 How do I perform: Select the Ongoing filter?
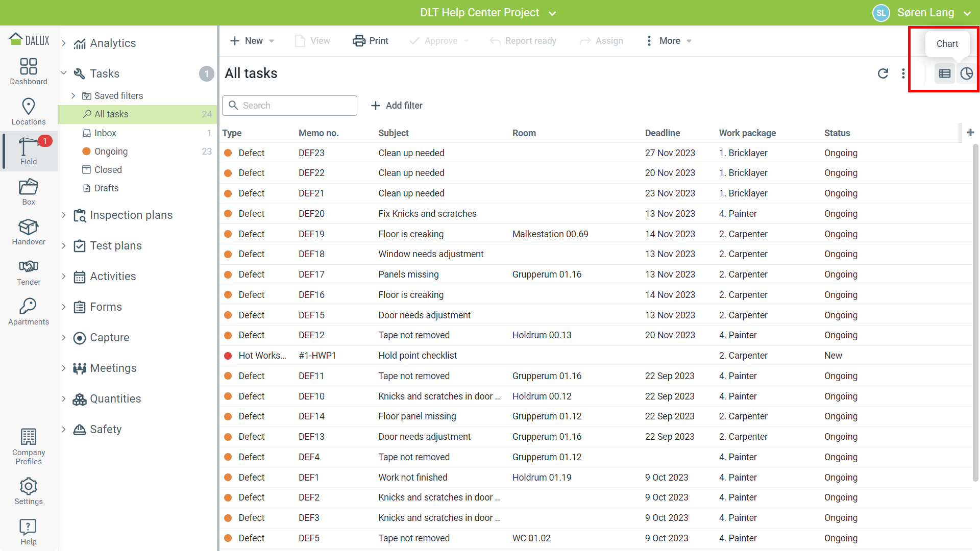point(111,152)
